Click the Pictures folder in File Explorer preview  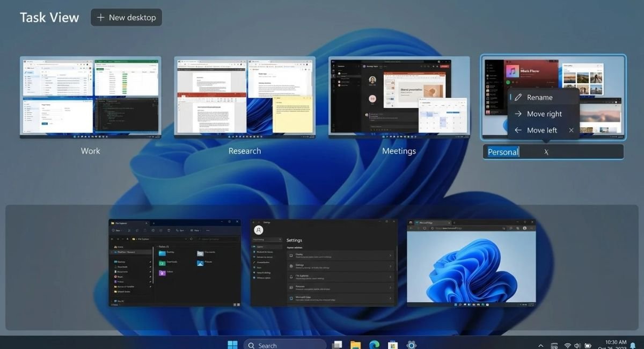click(x=205, y=262)
